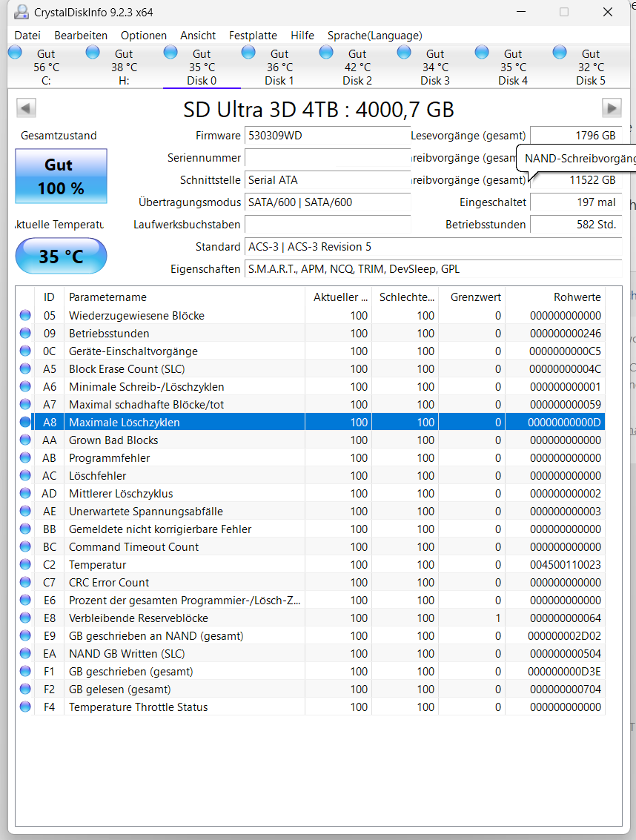636x840 pixels.
Task: Click status orb for Disk 4
Action: 482,52
